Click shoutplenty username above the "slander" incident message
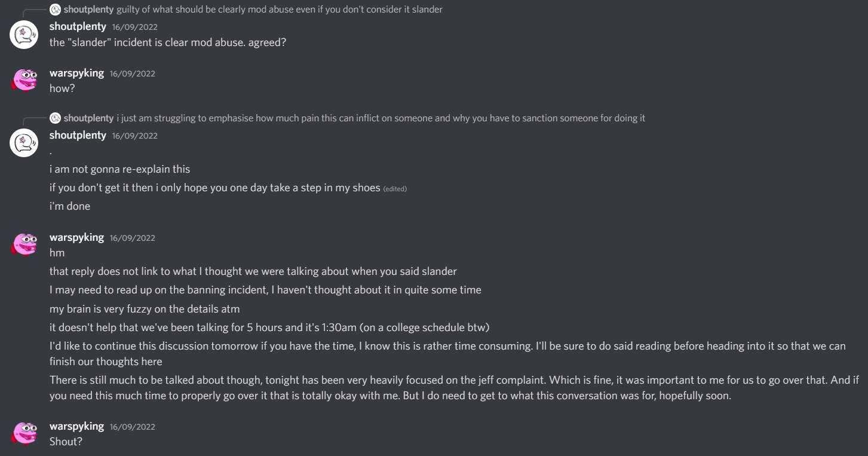 [78, 27]
